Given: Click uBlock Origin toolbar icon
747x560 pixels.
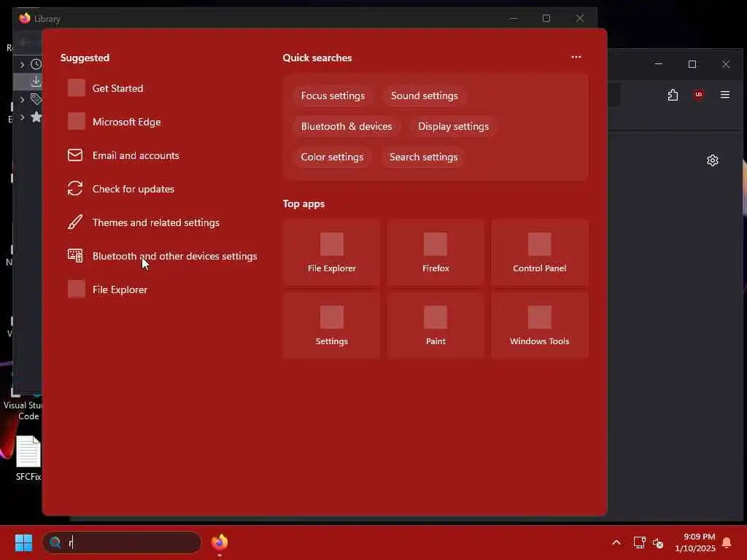Looking at the screenshot, I should pyautogui.click(x=698, y=95).
